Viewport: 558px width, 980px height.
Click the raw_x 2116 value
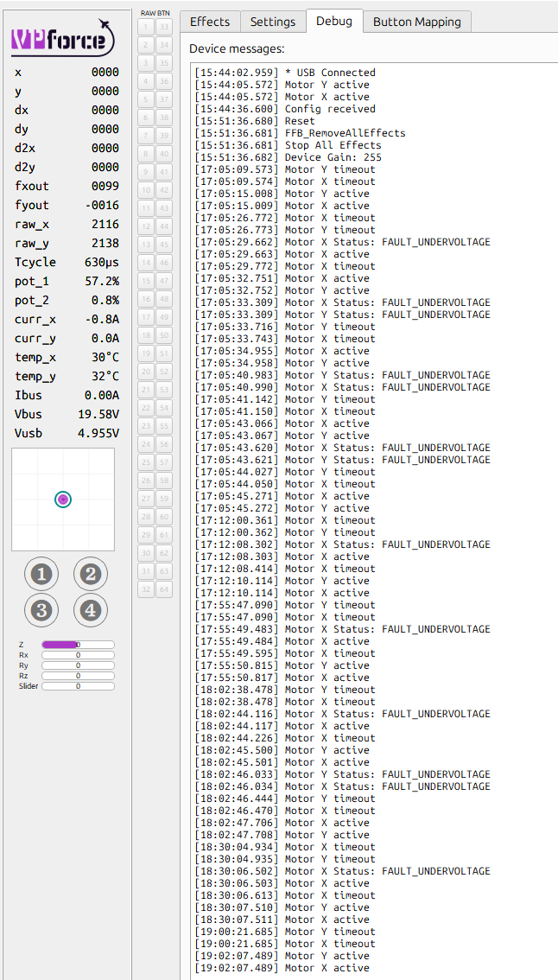(x=105, y=225)
